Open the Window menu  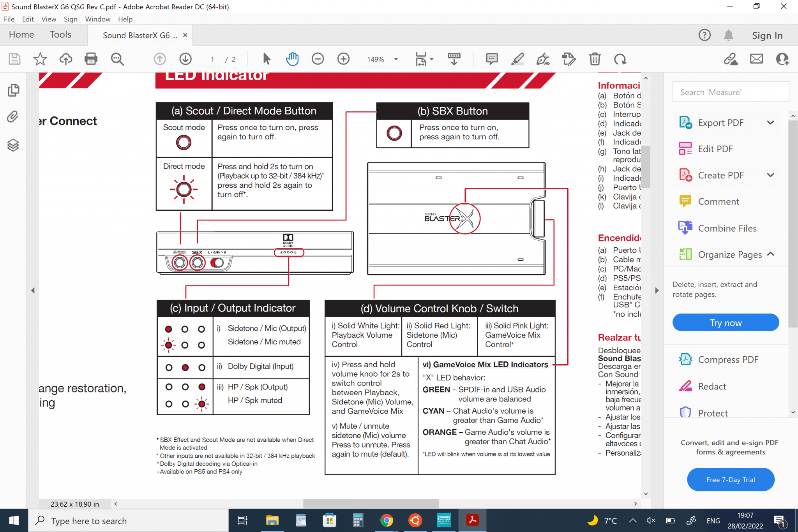click(x=98, y=19)
